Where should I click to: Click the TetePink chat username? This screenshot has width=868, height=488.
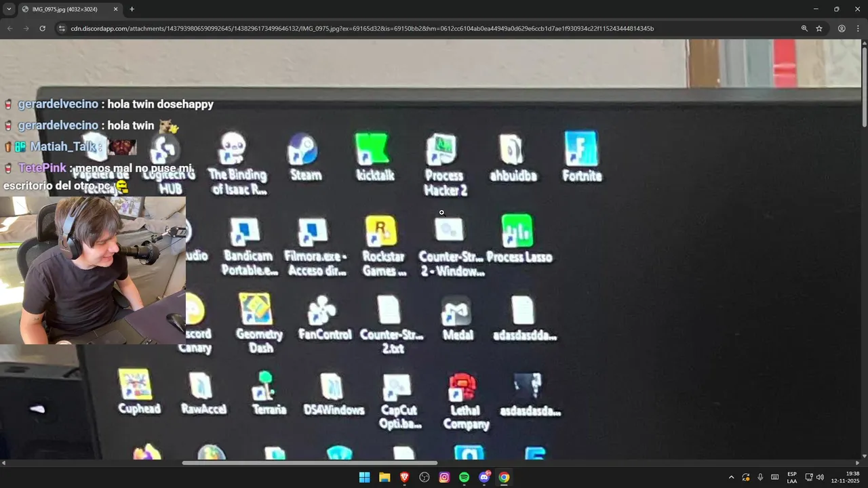coord(42,168)
